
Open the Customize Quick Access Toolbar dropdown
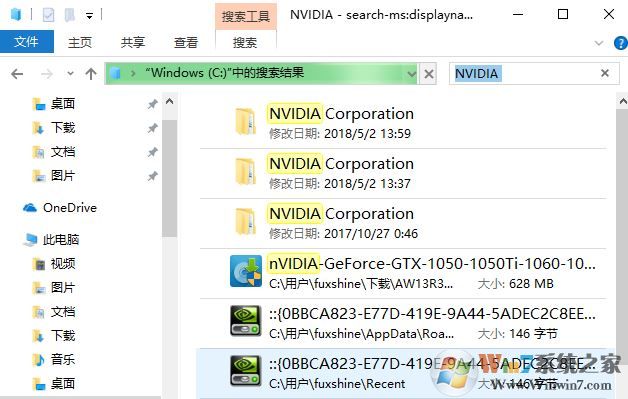89,16
